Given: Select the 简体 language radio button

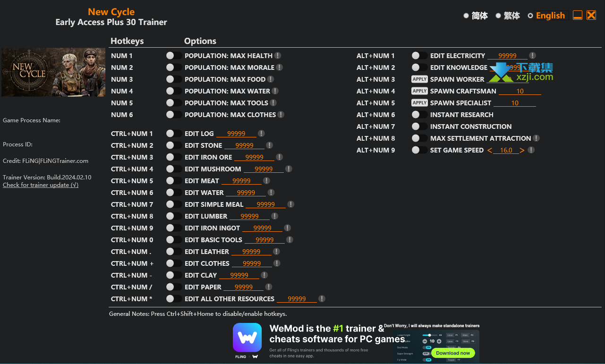Looking at the screenshot, I should tap(466, 16).
